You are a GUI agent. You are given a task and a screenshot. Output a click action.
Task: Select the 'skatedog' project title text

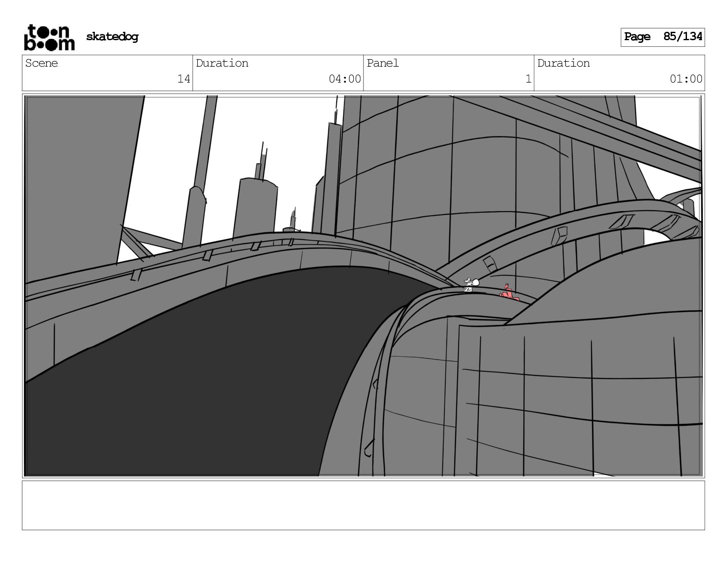(112, 37)
